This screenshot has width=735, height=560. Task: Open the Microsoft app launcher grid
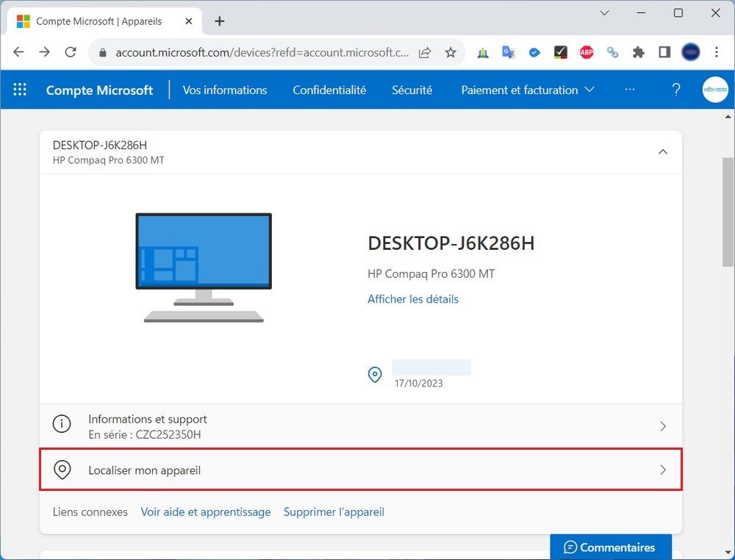coord(20,90)
